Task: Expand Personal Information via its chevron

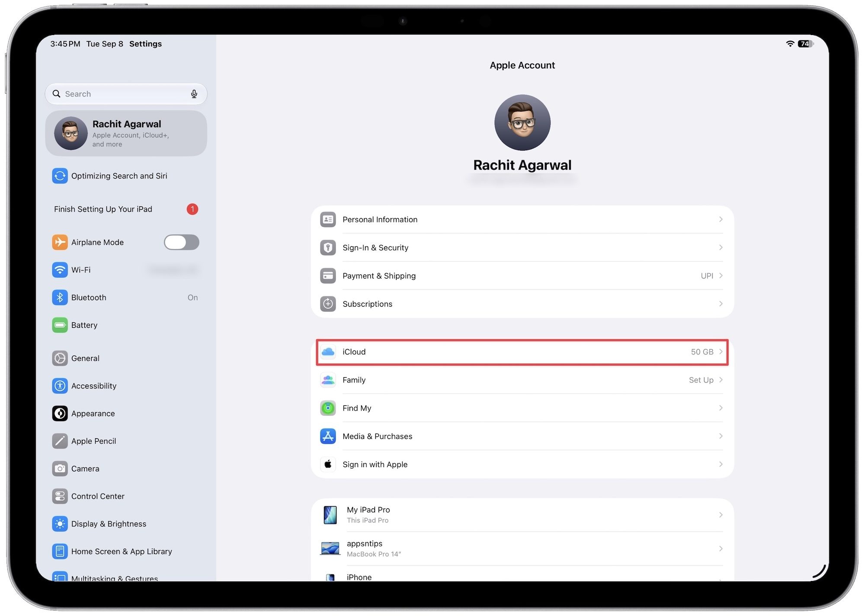Action: point(721,219)
